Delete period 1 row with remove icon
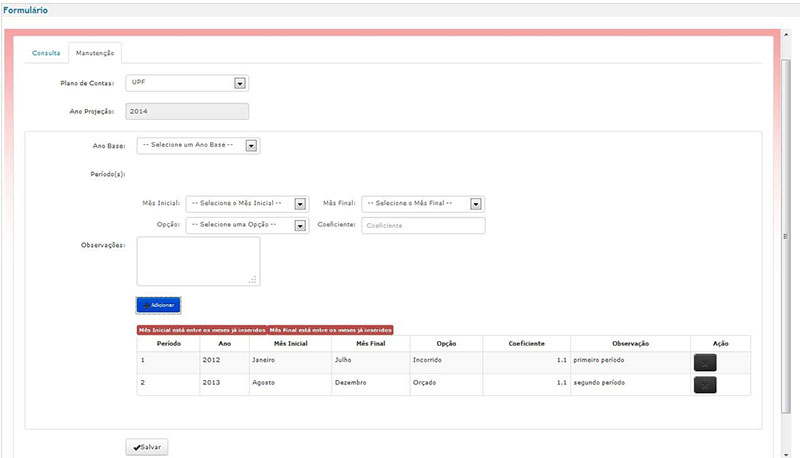The height and width of the screenshot is (458, 800). tap(705, 363)
